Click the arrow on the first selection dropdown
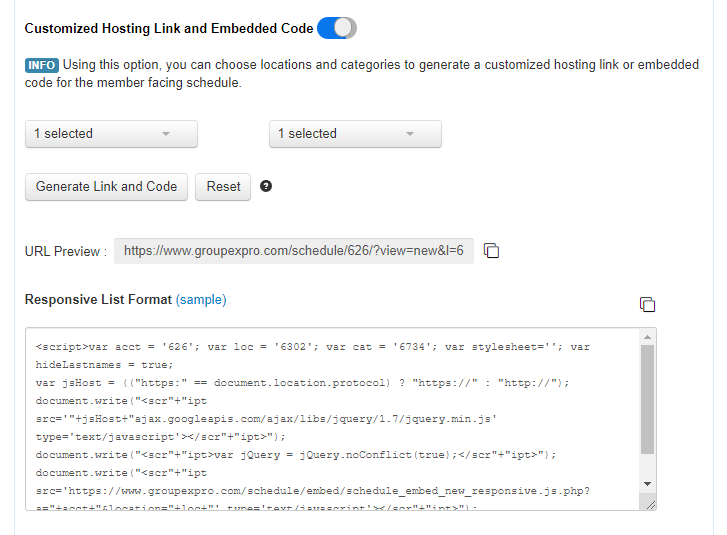This screenshot has width=727, height=535. point(166,134)
